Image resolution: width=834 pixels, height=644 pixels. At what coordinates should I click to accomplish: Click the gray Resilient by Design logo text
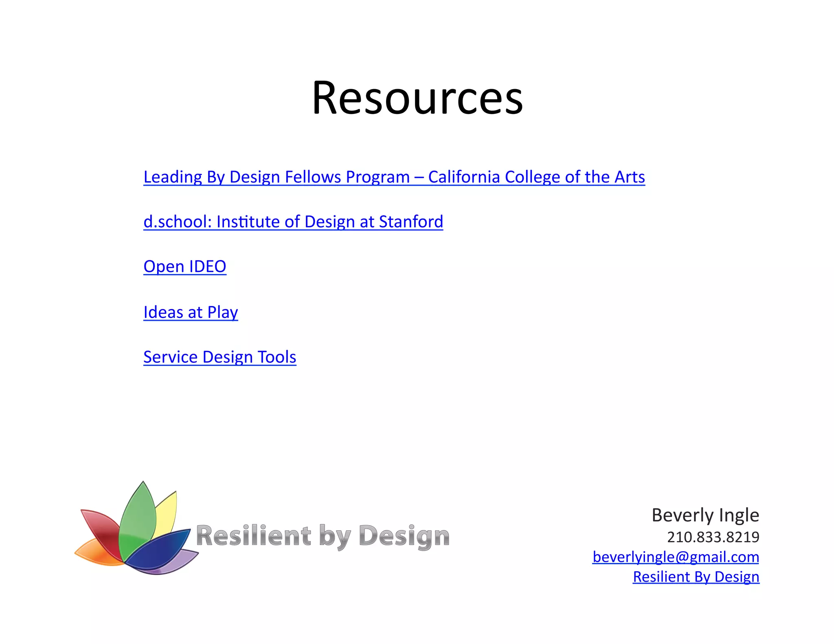(x=323, y=537)
